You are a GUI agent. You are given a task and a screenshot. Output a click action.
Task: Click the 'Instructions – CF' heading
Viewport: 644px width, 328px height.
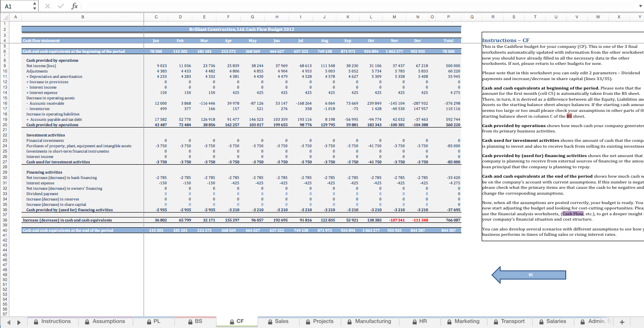506,40
